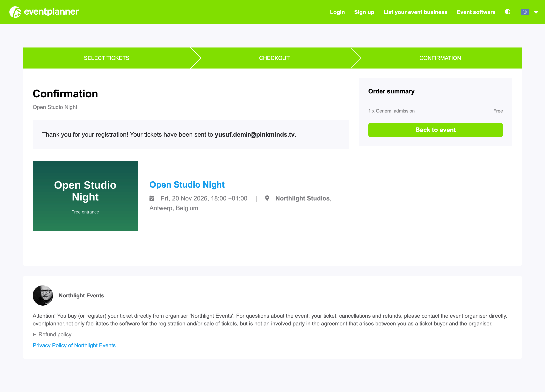Click the 'Free' price in order summary
The width and height of the screenshot is (545, 392).
click(498, 111)
